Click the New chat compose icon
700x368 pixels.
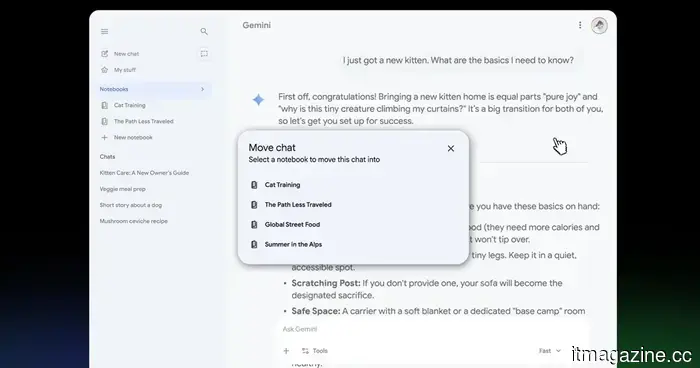(104, 54)
